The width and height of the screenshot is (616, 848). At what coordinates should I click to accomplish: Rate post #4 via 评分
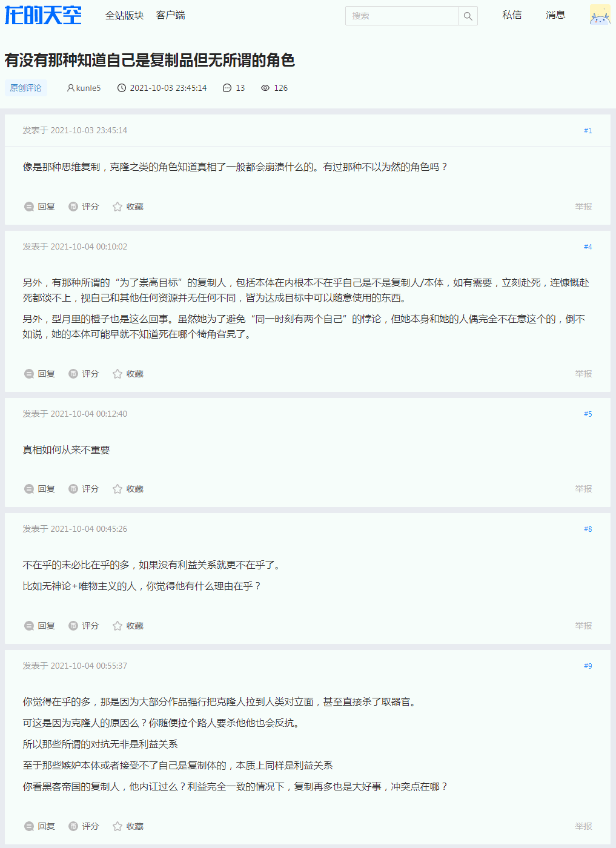pyautogui.click(x=84, y=374)
